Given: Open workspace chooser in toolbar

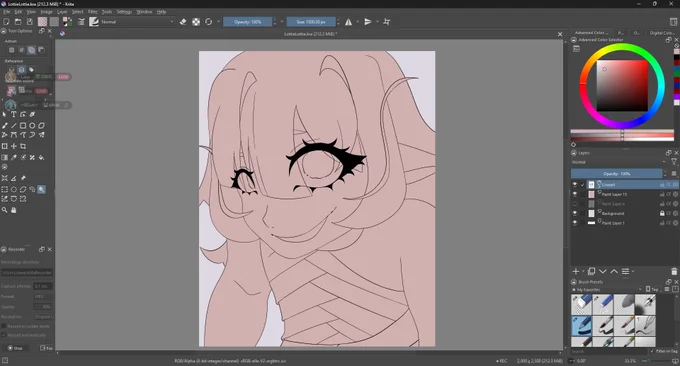Looking at the screenshot, I should tap(673, 21).
